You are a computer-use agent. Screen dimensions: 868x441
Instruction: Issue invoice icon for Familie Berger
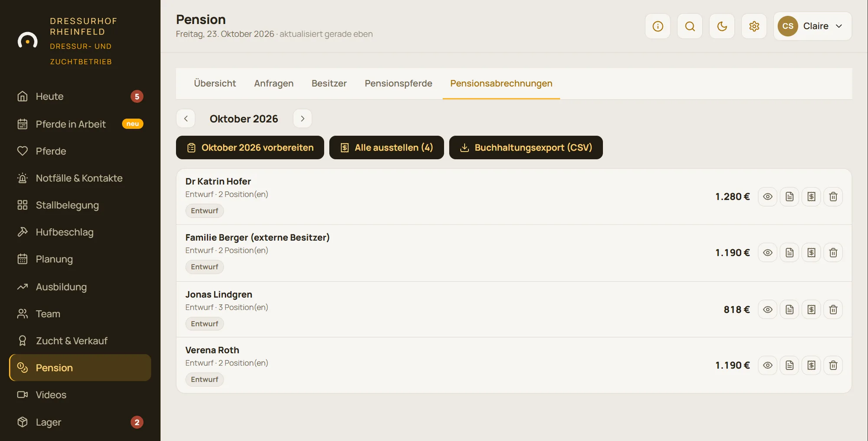811,253
